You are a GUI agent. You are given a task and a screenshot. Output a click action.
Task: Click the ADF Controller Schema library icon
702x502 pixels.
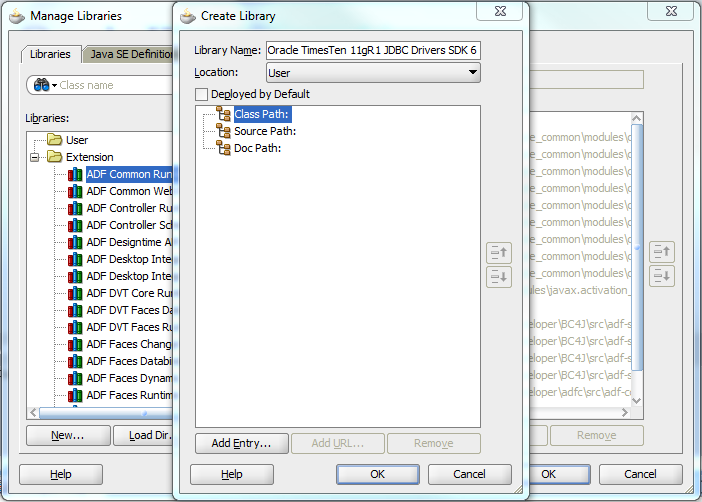(75, 225)
